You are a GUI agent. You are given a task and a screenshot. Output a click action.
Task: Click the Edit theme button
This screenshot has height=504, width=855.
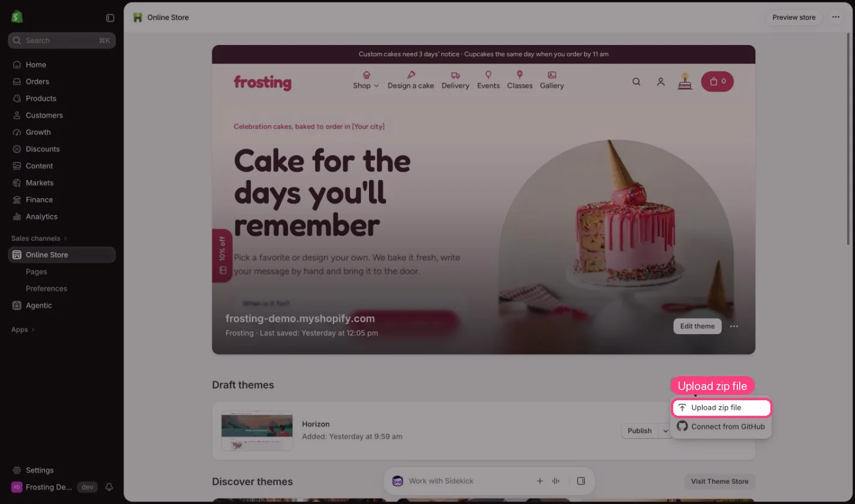coord(697,326)
